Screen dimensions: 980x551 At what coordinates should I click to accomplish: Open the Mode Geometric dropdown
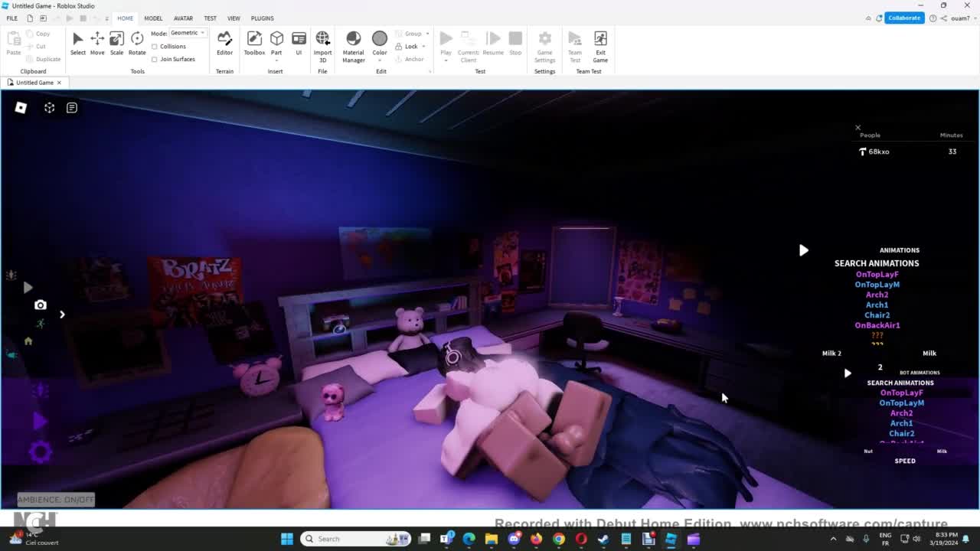click(188, 33)
